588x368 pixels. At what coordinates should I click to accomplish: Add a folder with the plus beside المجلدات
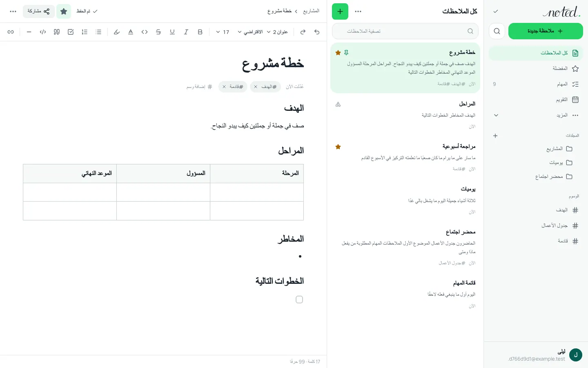pyautogui.click(x=495, y=136)
